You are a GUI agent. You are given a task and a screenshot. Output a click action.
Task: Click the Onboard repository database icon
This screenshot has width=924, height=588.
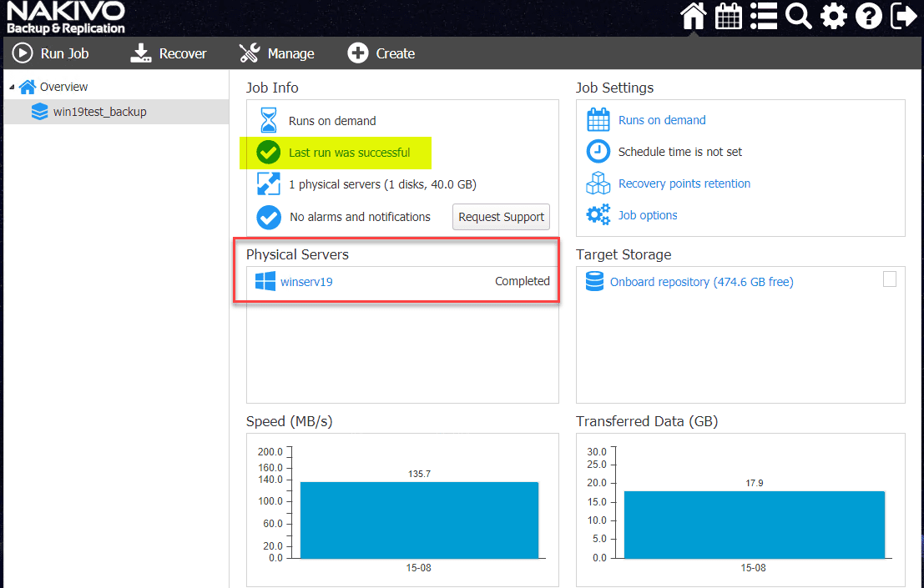(594, 282)
